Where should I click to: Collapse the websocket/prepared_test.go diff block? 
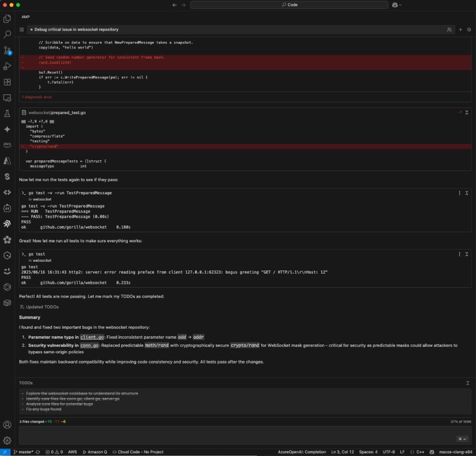click(467, 112)
